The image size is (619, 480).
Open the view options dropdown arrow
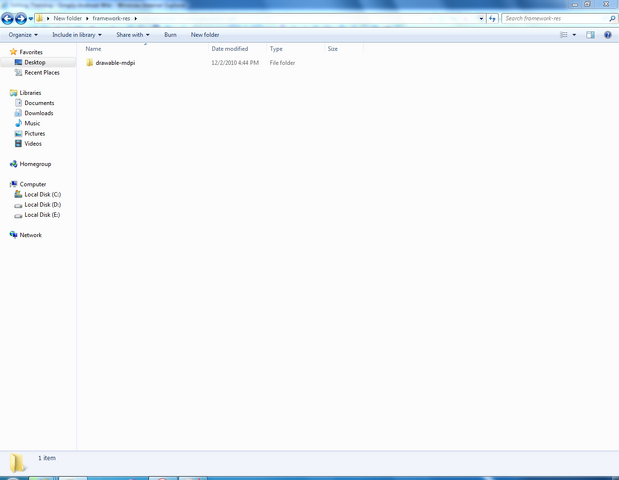click(x=574, y=35)
